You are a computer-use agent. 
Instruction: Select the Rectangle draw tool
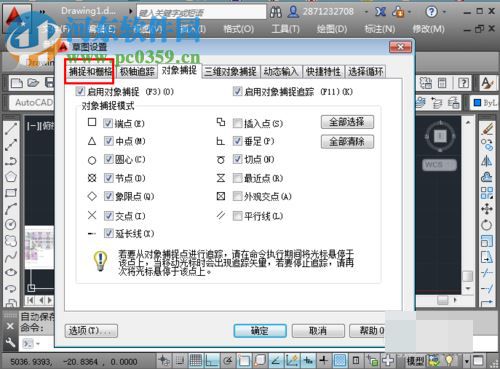pos(11,193)
